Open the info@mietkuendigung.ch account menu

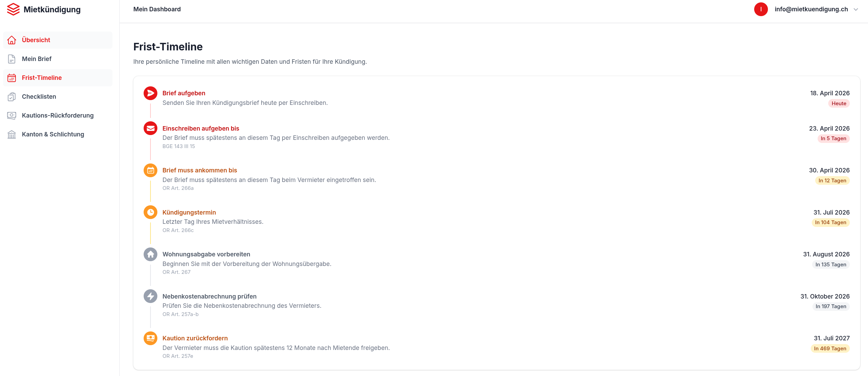coord(811,9)
